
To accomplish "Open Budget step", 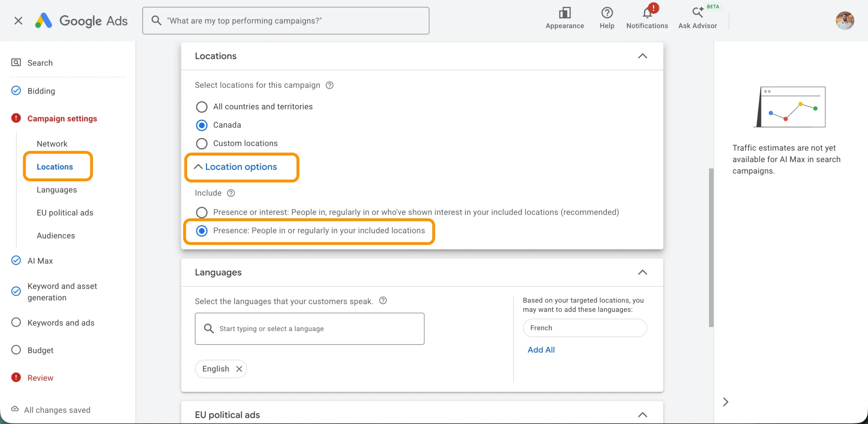I will coord(40,350).
